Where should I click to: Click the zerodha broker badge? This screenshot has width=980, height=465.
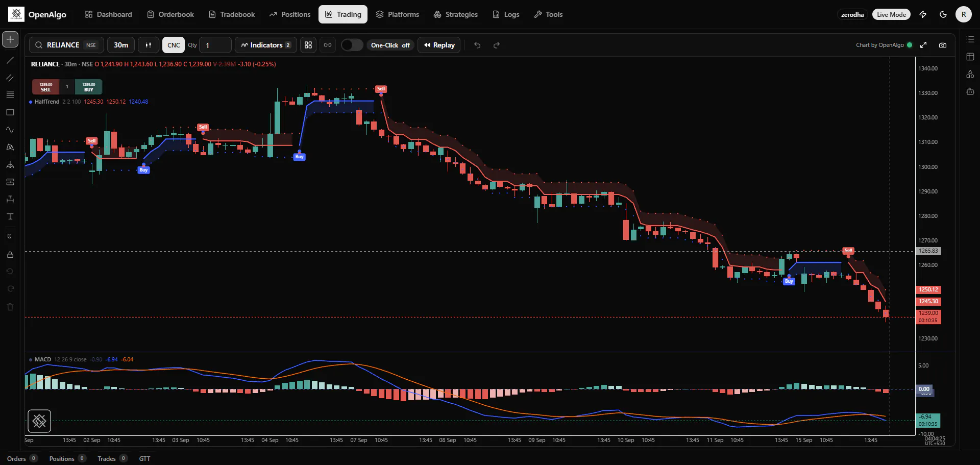(x=852, y=14)
